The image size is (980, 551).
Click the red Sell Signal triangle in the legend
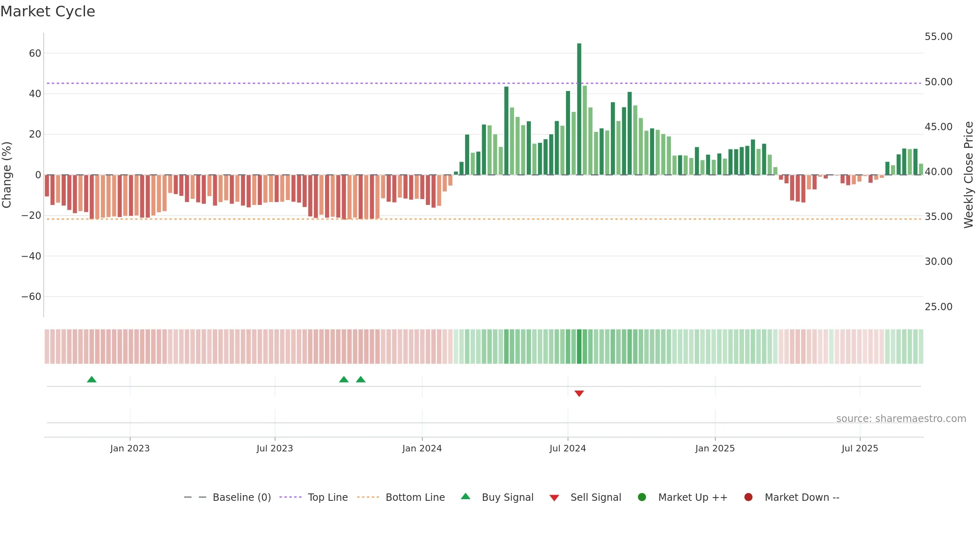[554, 498]
